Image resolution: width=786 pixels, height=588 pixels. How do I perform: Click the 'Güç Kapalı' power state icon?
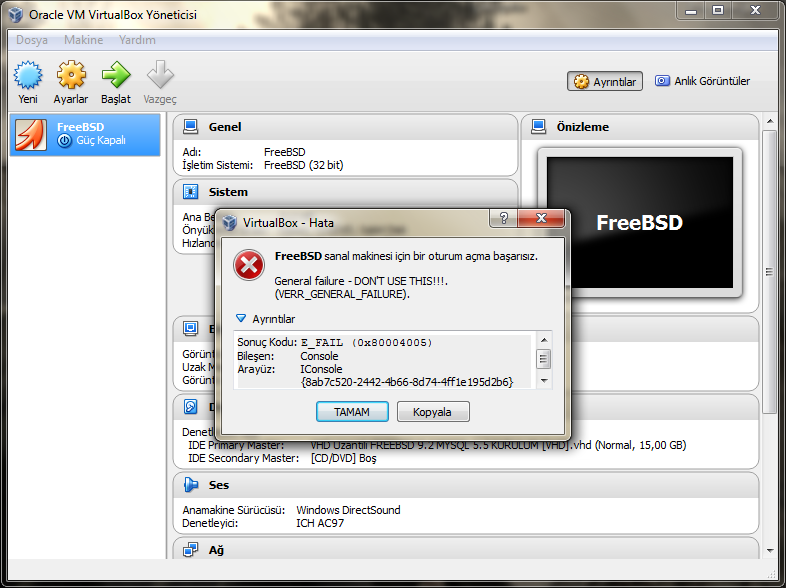tap(64, 141)
